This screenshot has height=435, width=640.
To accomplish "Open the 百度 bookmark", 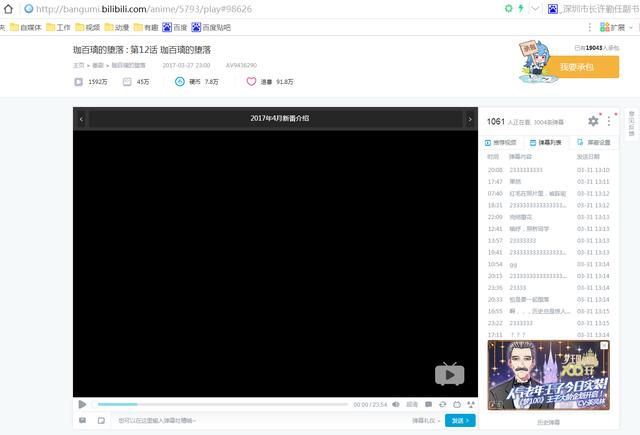I will pyautogui.click(x=175, y=27).
